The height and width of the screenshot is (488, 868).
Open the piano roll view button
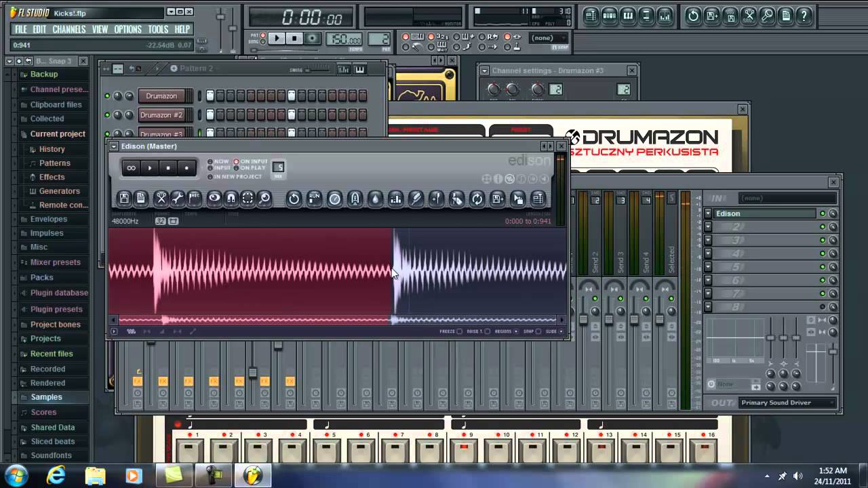pos(628,16)
